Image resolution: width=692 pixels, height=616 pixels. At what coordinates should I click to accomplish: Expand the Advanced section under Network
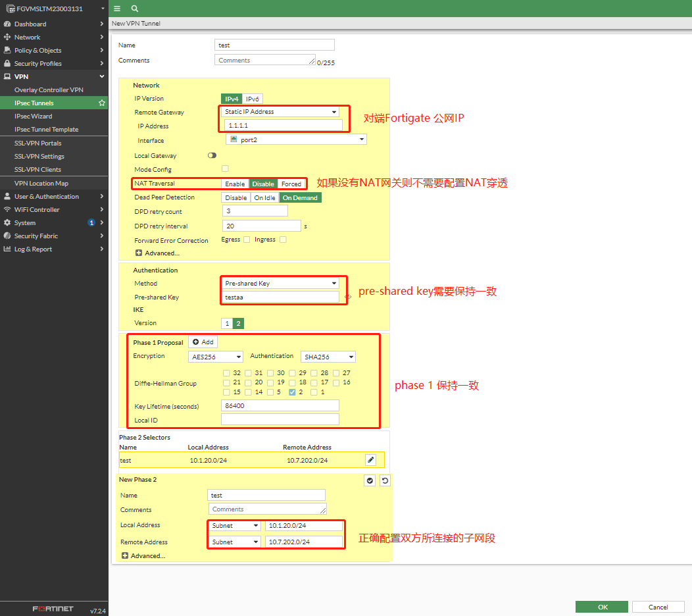pyautogui.click(x=158, y=253)
